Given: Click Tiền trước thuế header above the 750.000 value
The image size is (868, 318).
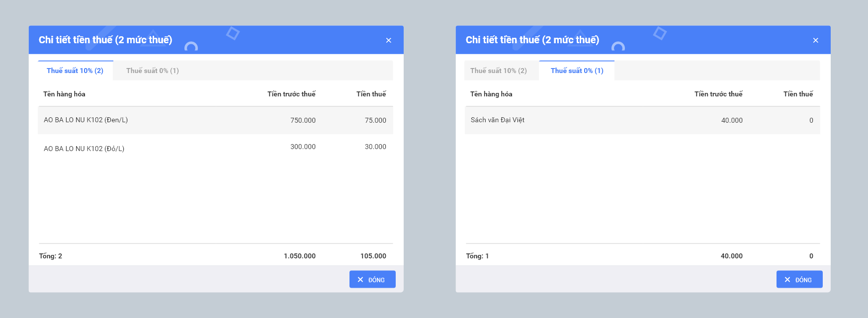Looking at the screenshot, I should tap(291, 94).
